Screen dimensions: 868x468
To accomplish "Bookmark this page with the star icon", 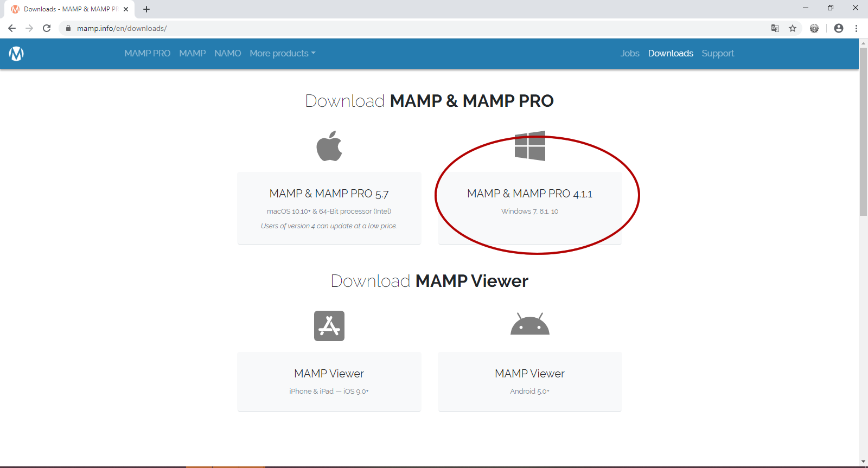I will [x=793, y=28].
